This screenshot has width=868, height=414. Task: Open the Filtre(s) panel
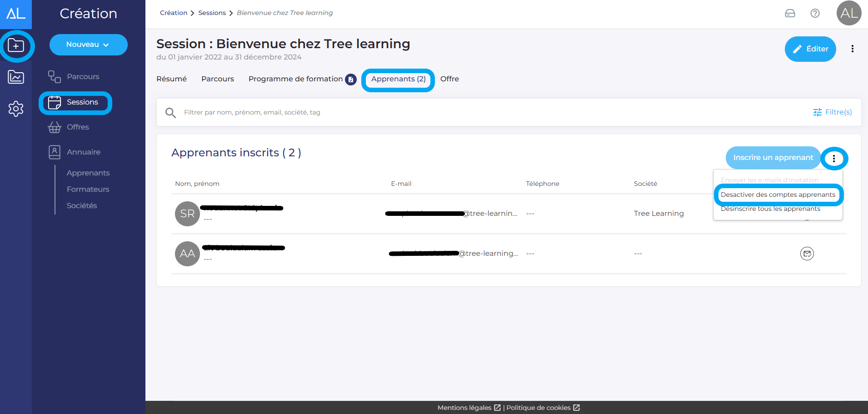832,112
